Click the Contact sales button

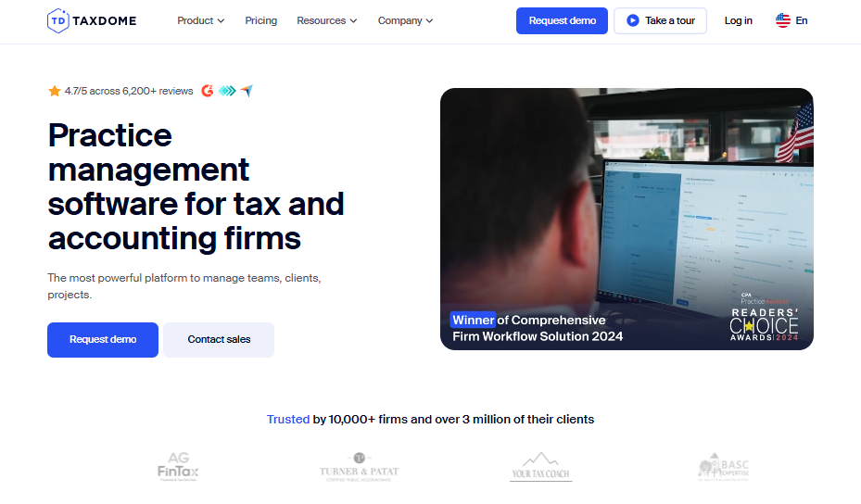pos(219,340)
